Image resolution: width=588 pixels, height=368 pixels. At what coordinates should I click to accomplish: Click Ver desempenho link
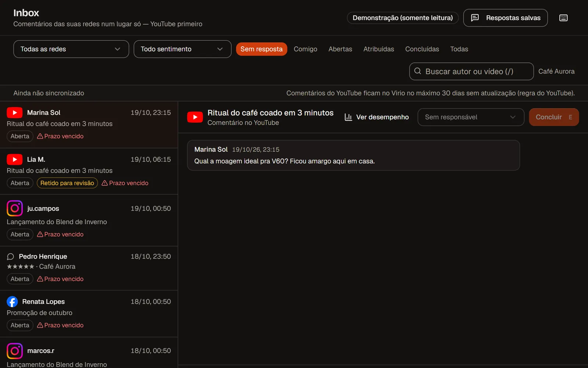tap(376, 117)
